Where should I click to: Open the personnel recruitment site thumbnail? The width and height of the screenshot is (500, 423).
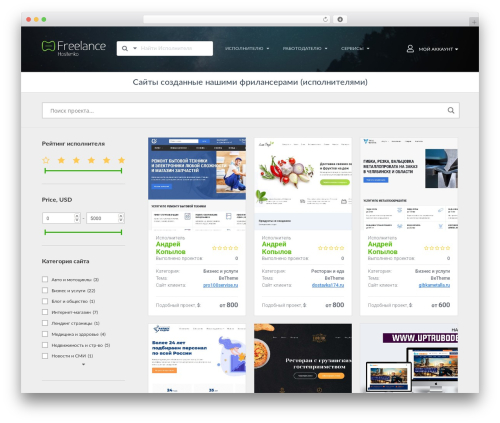pyautogui.click(x=197, y=358)
